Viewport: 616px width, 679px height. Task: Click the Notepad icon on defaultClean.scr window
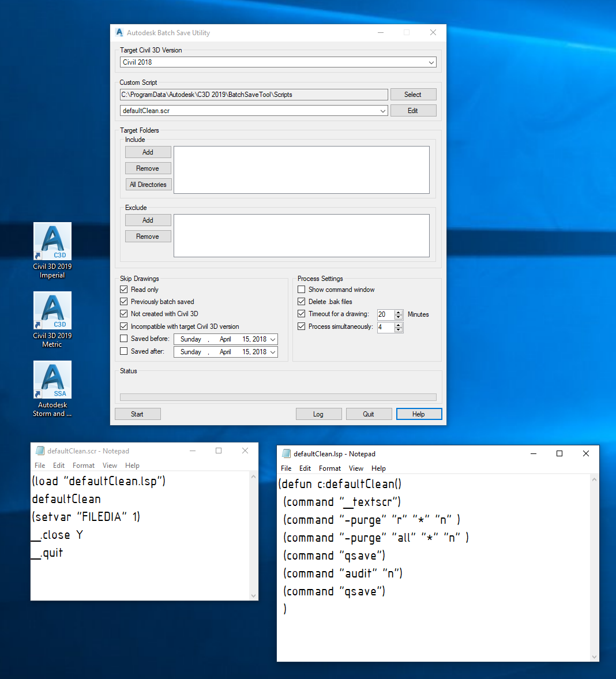pyautogui.click(x=40, y=451)
